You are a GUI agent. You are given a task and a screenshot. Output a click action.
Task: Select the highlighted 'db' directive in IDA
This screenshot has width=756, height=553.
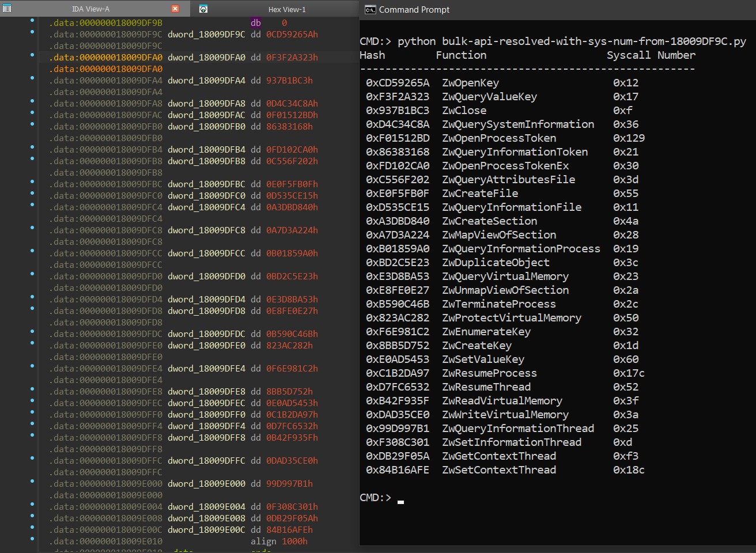[x=256, y=23]
